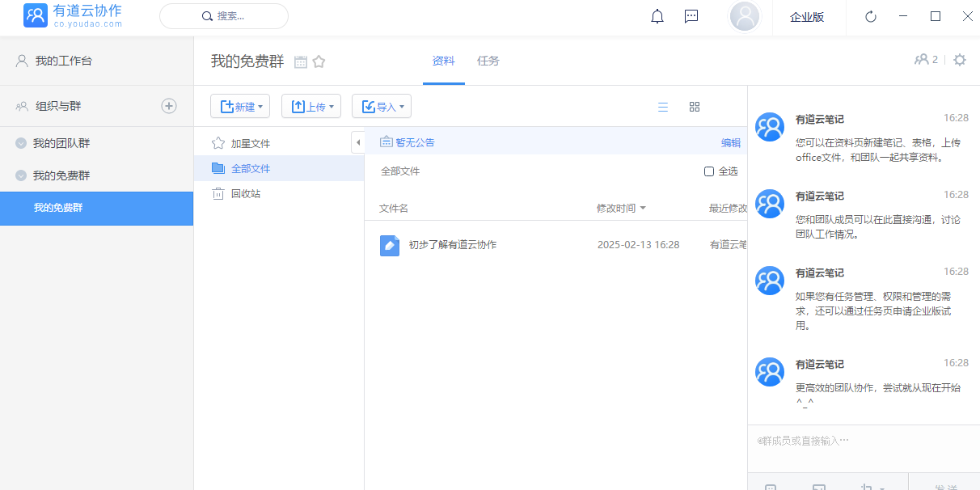The height and width of the screenshot is (490, 980).
Task: Click in the search box
Action: (x=224, y=16)
